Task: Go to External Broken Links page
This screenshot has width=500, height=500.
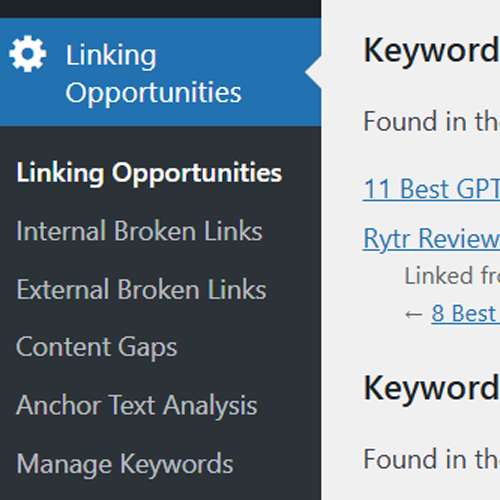Action: pos(141,289)
